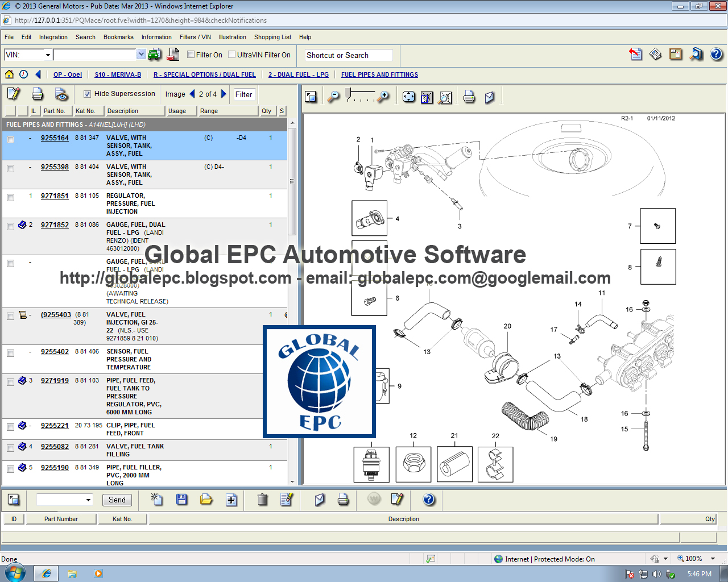The image size is (728, 582).
Task: Open the Information menu
Action: (x=156, y=37)
